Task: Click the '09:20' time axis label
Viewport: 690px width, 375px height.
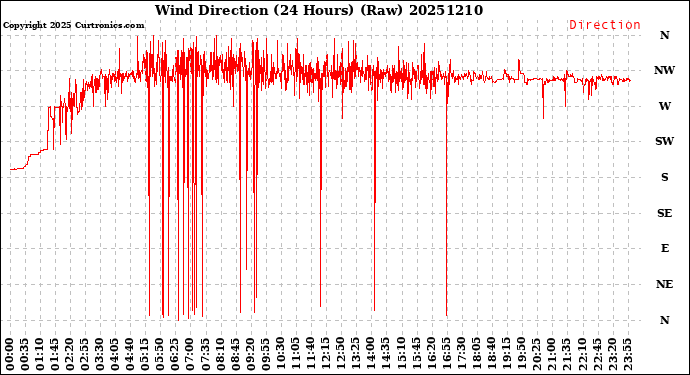Action: pyautogui.click(x=251, y=354)
